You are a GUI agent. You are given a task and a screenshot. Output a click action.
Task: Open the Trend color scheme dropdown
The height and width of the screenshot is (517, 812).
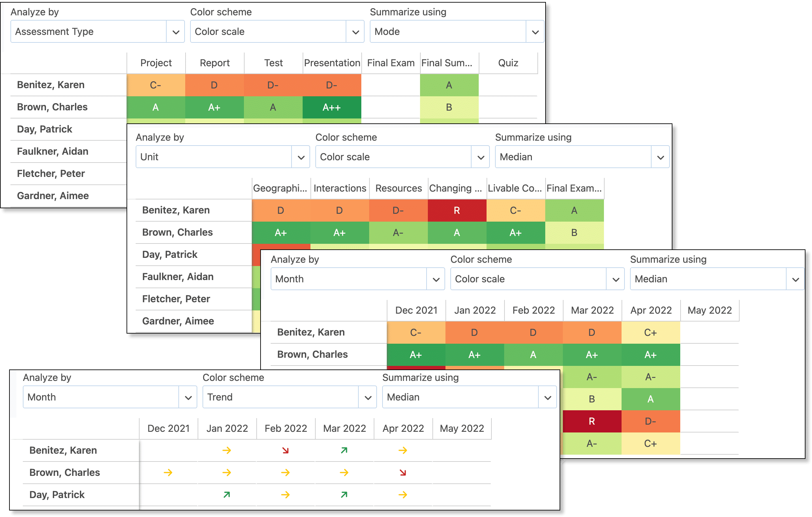tap(289, 397)
